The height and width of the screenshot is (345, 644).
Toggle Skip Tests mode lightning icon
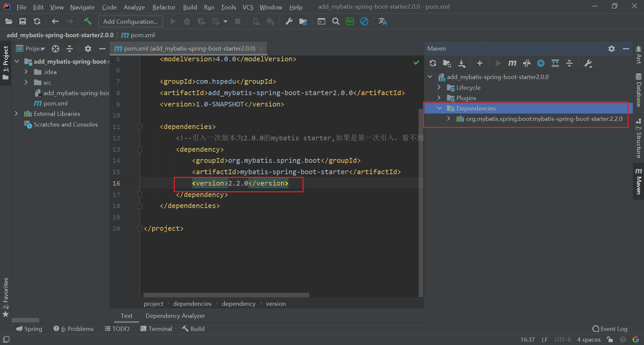[541, 63]
